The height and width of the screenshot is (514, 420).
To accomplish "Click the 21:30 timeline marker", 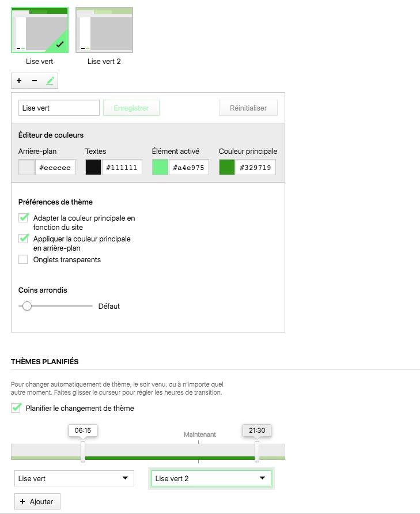I will click(257, 452).
